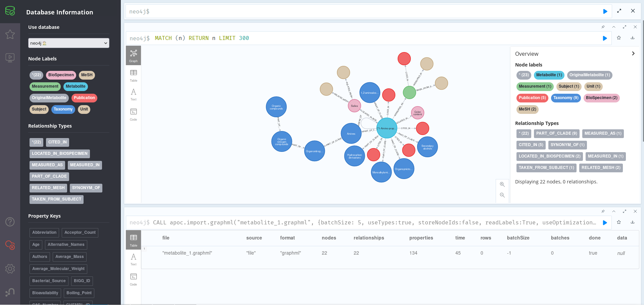This screenshot has width=644, height=305.
Task: Download the MATCH query graph result
Action: point(633,38)
